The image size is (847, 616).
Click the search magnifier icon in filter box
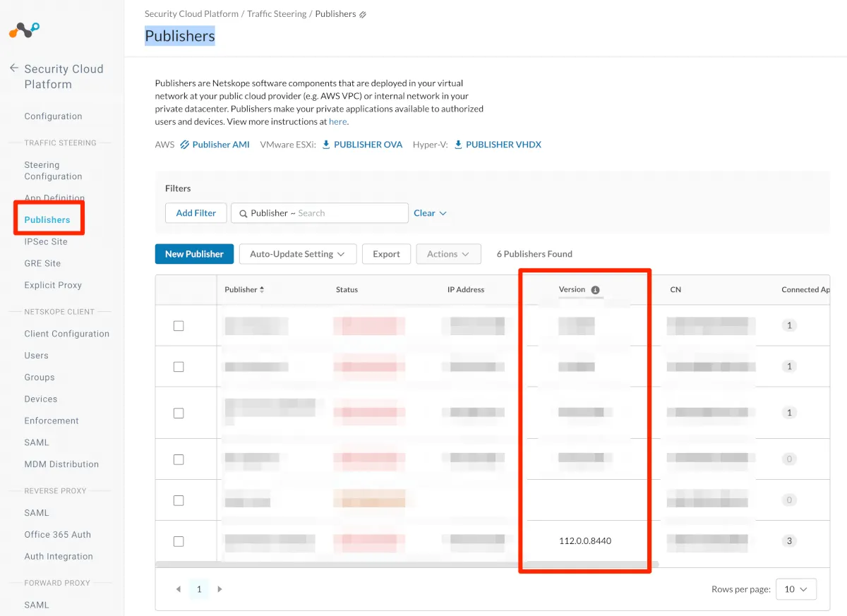[244, 213]
